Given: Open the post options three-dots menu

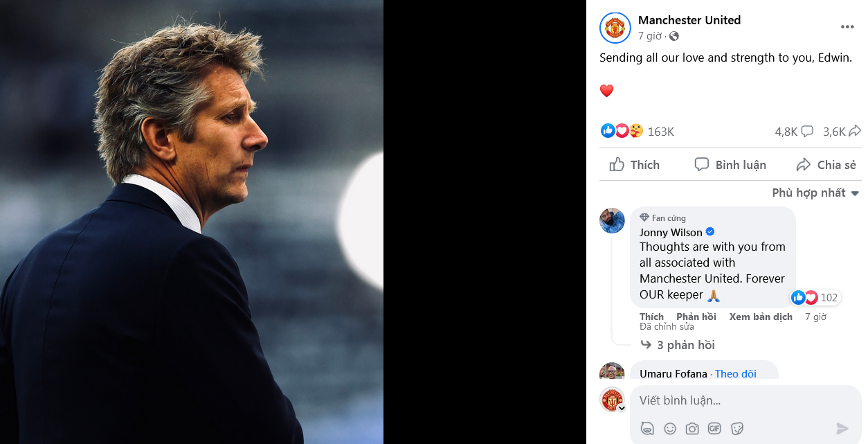Looking at the screenshot, I should pyautogui.click(x=847, y=26).
